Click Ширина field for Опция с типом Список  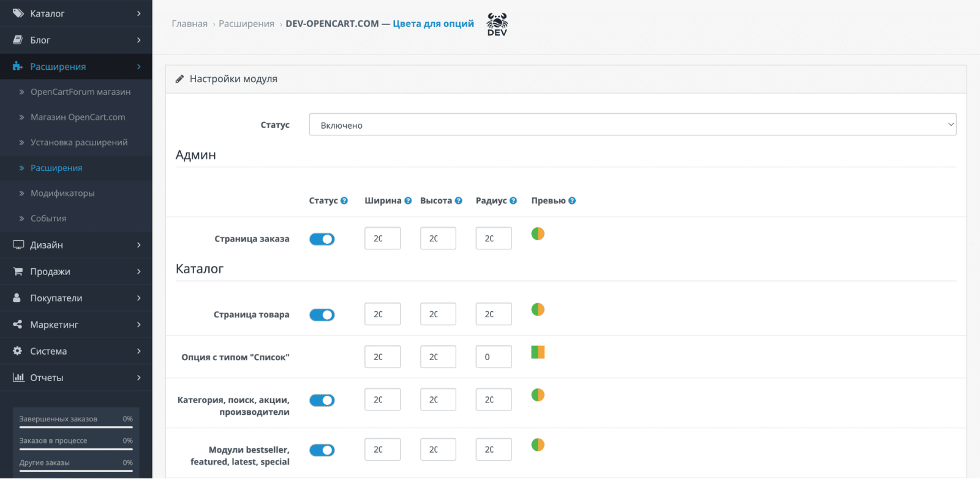pos(383,356)
